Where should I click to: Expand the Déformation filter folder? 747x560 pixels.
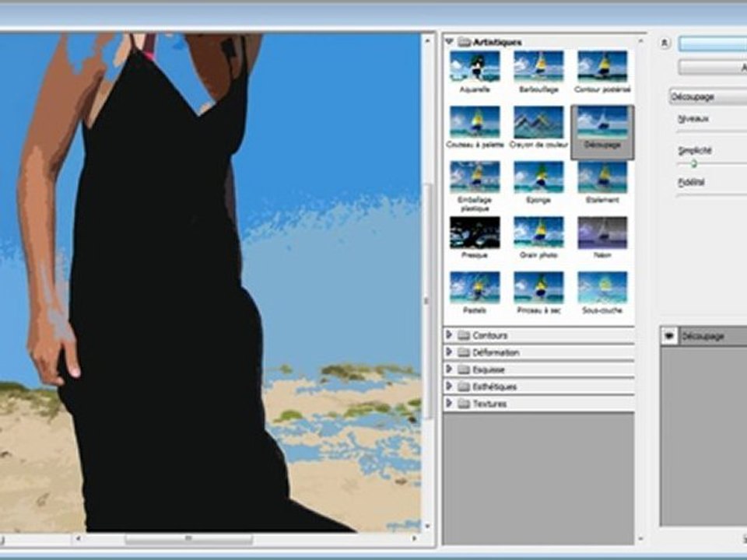coord(449,352)
